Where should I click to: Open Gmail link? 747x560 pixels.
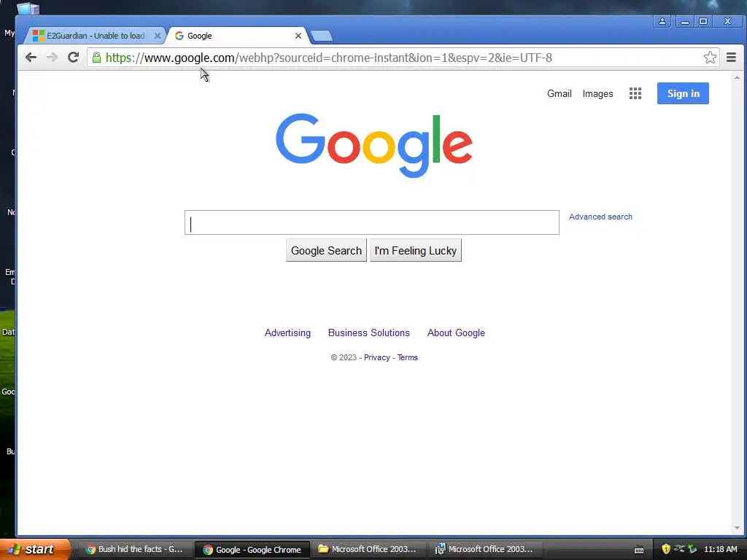point(559,94)
